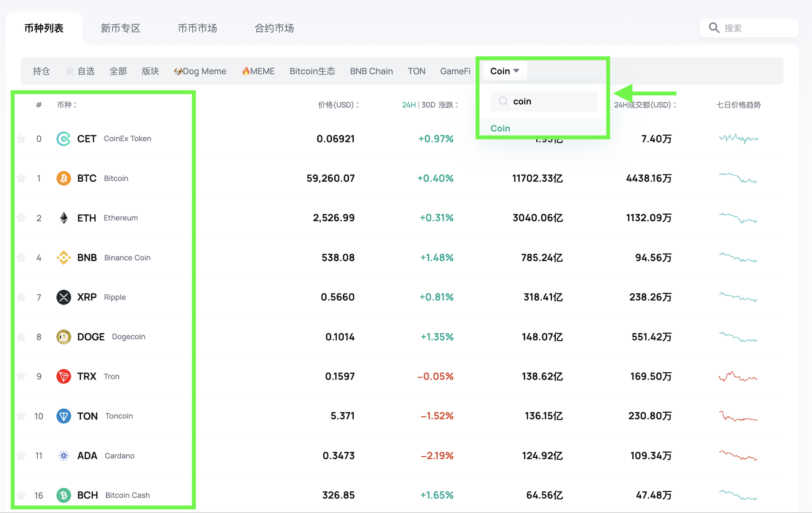Open the Bitcoin Cash name
Viewport: 812px width, 513px height.
pos(127,495)
